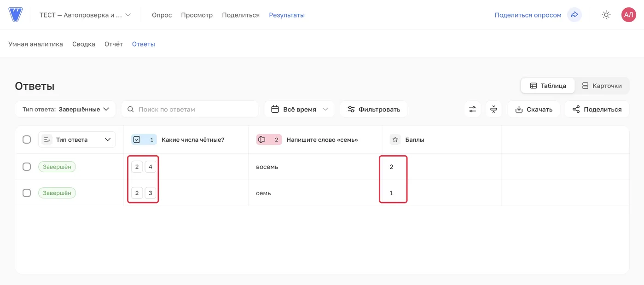This screenshot has height=285, width=644.
Task: Click the round share arrow icon
Action: coord(574,15)
